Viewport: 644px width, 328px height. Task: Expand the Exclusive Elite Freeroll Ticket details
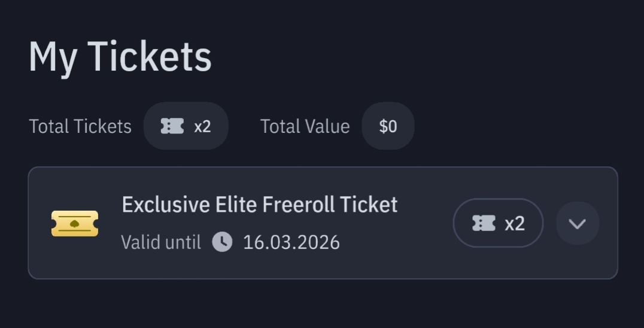click(x=578, y=223)
